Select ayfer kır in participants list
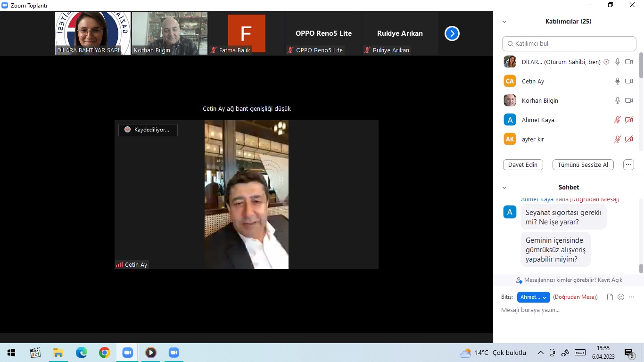Viewport: 644px width, 362px height. (x=533, y=139)
